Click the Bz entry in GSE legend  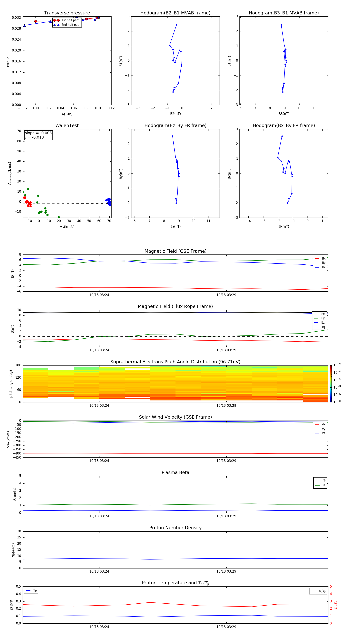320,268
